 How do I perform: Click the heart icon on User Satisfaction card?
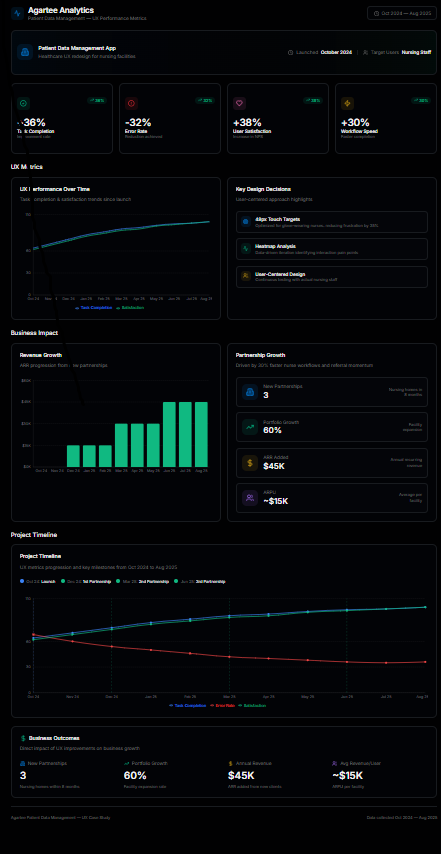[240, 103]
